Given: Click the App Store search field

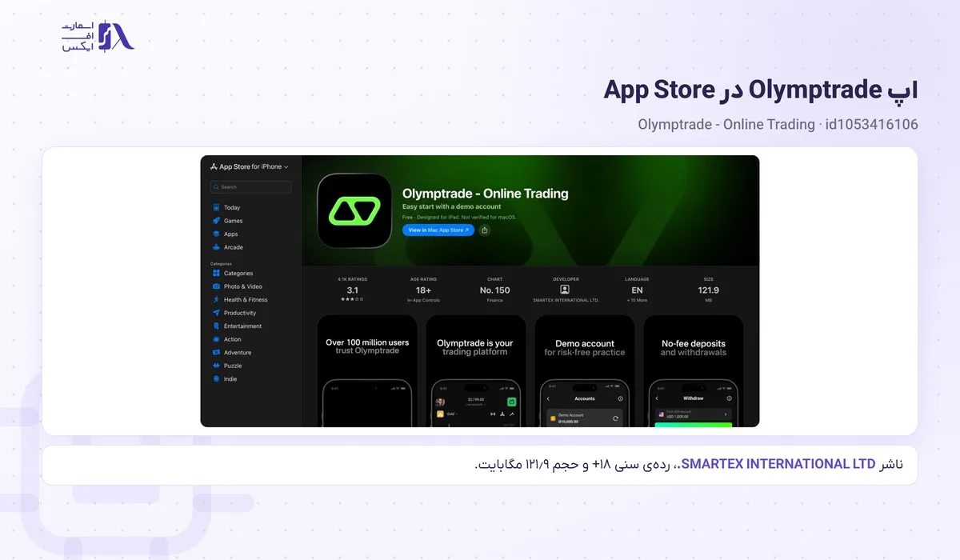Looking at the screenshot, I should point(250,187).
